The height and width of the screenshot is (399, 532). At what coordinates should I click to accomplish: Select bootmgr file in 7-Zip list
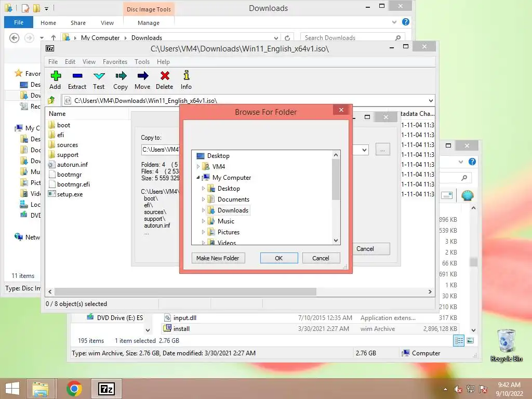[69, 175]
